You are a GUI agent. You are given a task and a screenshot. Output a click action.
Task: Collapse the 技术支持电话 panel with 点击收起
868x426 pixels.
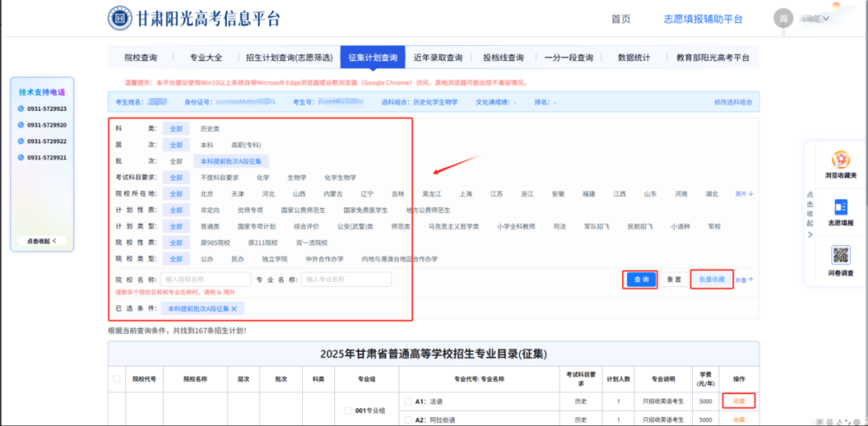coord(42,241)
